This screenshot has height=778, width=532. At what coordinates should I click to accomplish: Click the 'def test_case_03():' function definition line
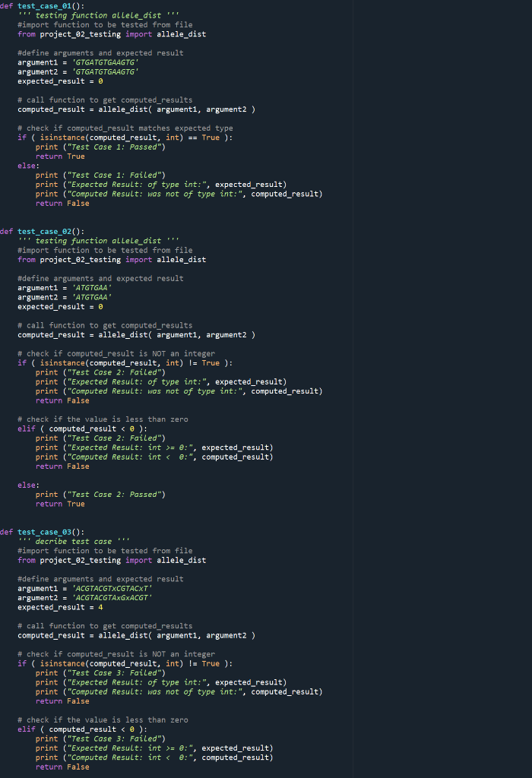pyautogui.click(x=43, y=532)
